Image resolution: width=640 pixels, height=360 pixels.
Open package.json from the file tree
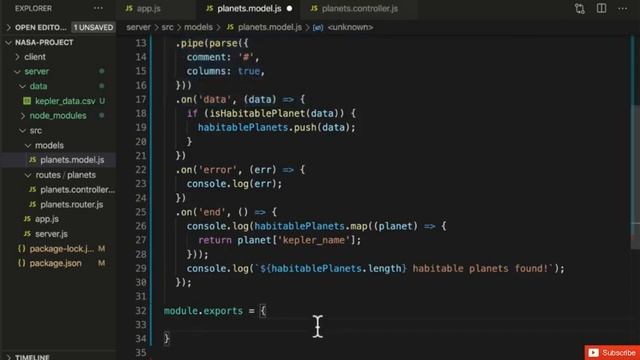pyautogui.click(x=55, y=263)
